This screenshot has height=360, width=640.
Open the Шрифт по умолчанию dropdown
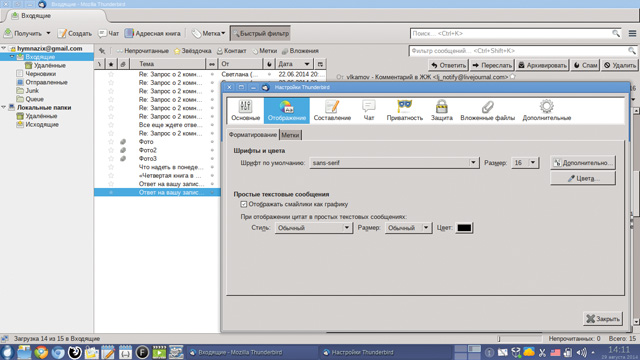[394, 163]
